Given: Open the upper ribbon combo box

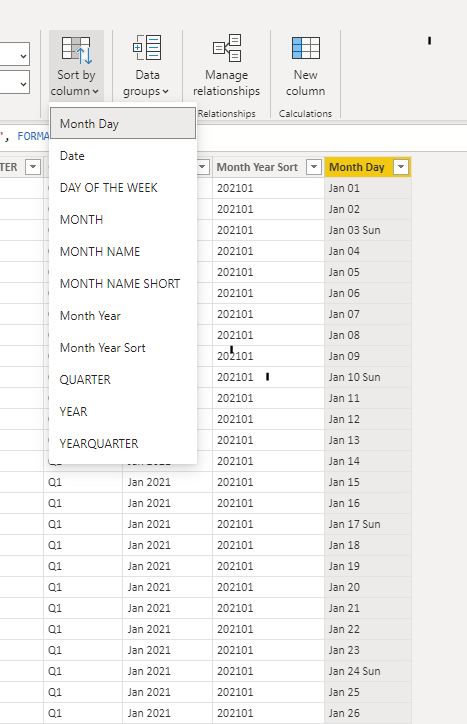Looking at the screenshot, I should (x=15, y=56).
